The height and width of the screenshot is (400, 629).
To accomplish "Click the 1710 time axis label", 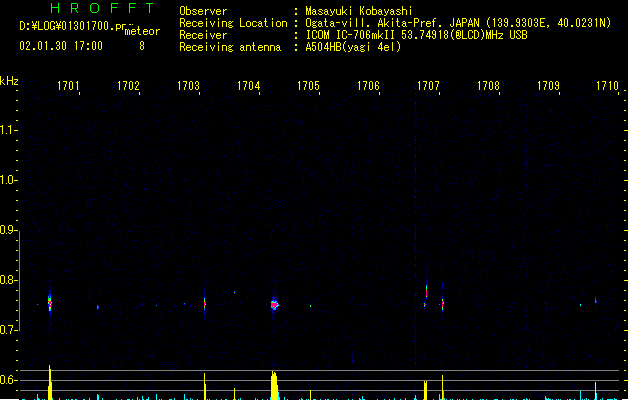I will [607, 86].
